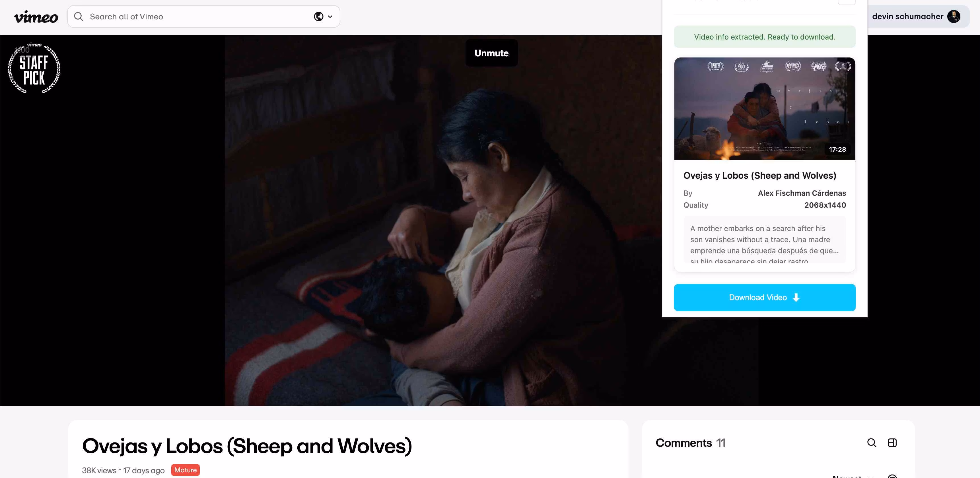Click the search magnifier in search bar

click(x=78, y=16)
